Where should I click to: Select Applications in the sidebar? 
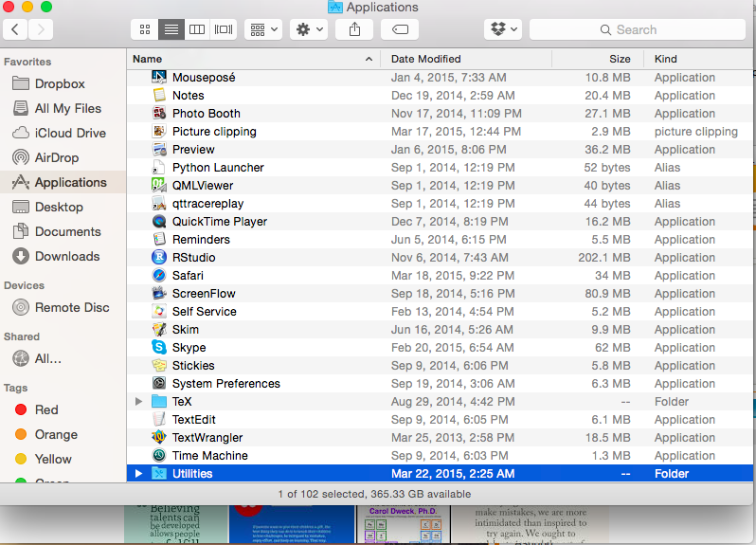click(x=63, y=182)
